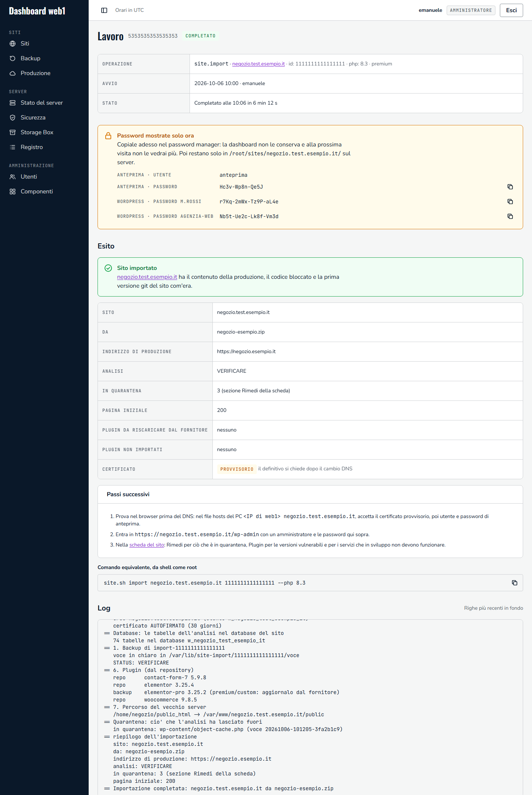
Task: Click the Esci logout button
Action: tap(511, 10)
